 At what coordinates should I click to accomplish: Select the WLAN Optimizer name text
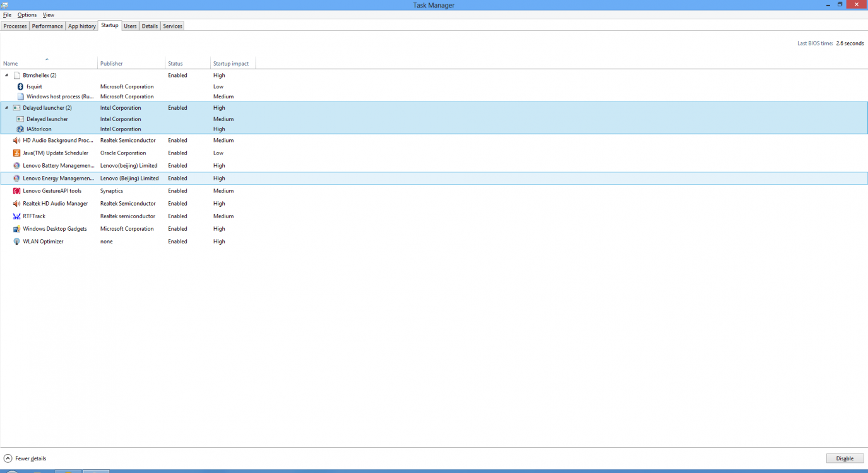pyautogui.click(x=43, y=242)
